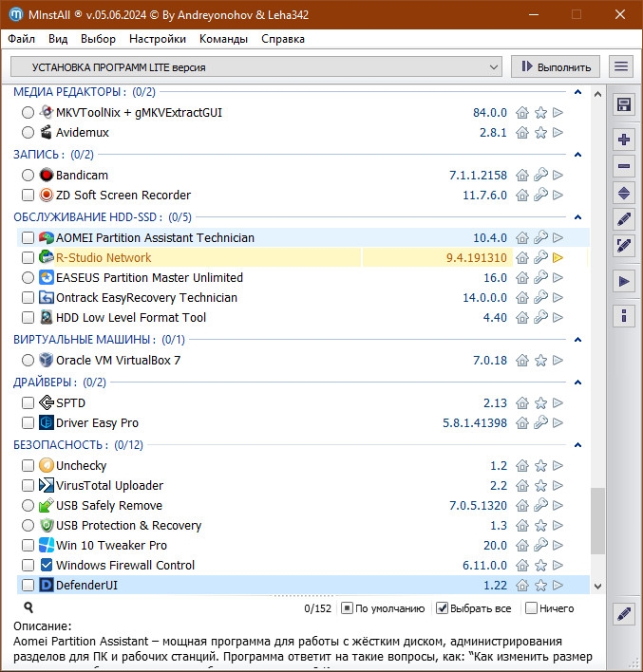This screenshot has width=643, height=672.
Task: Click star icon for Unchecky
Action: pyautogui.click(x=540, y=465)
